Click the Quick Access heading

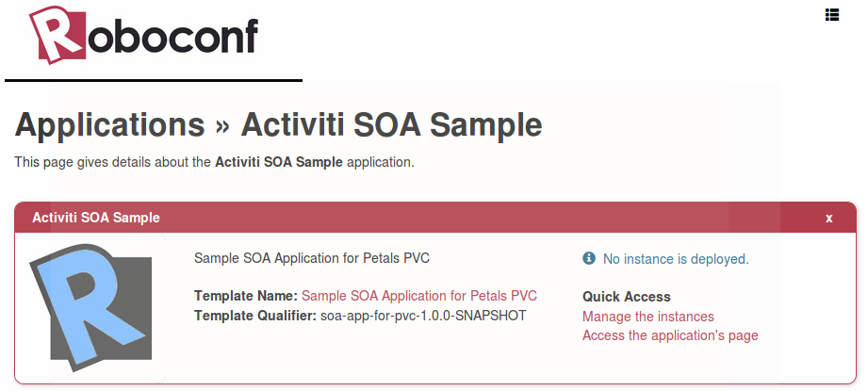627,297
